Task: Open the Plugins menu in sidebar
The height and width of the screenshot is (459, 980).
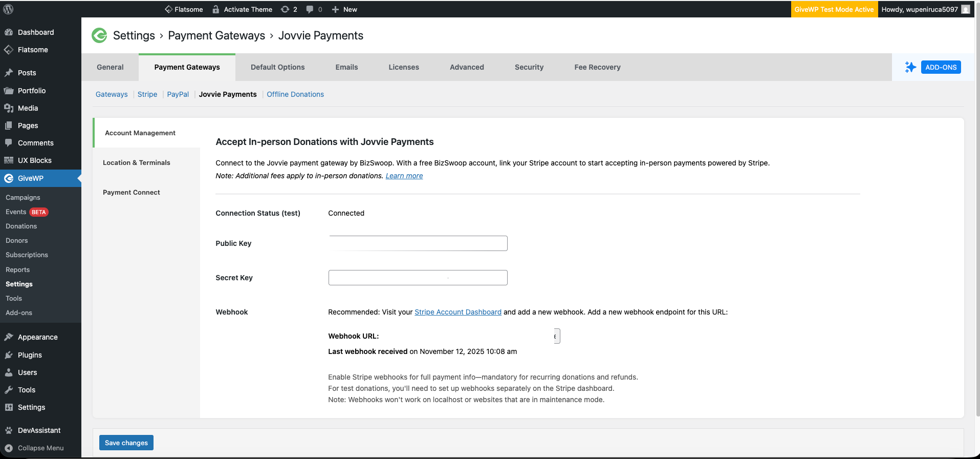Action: (30, 355)
